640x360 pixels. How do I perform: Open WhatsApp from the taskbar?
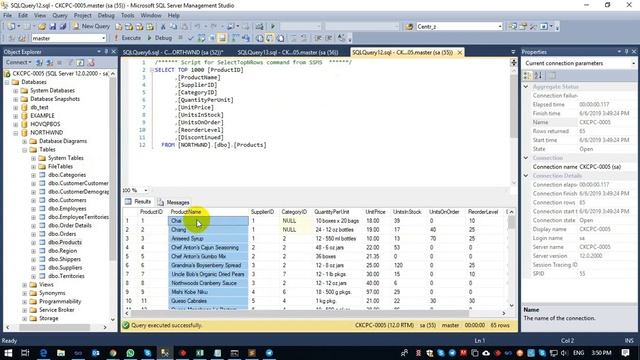click(130, 353)
